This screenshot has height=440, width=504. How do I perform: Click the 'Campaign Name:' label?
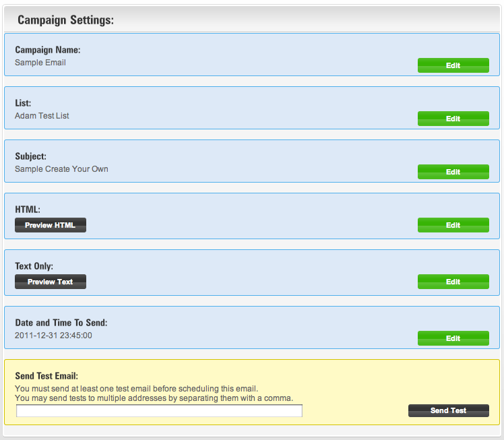pos(48,50)
